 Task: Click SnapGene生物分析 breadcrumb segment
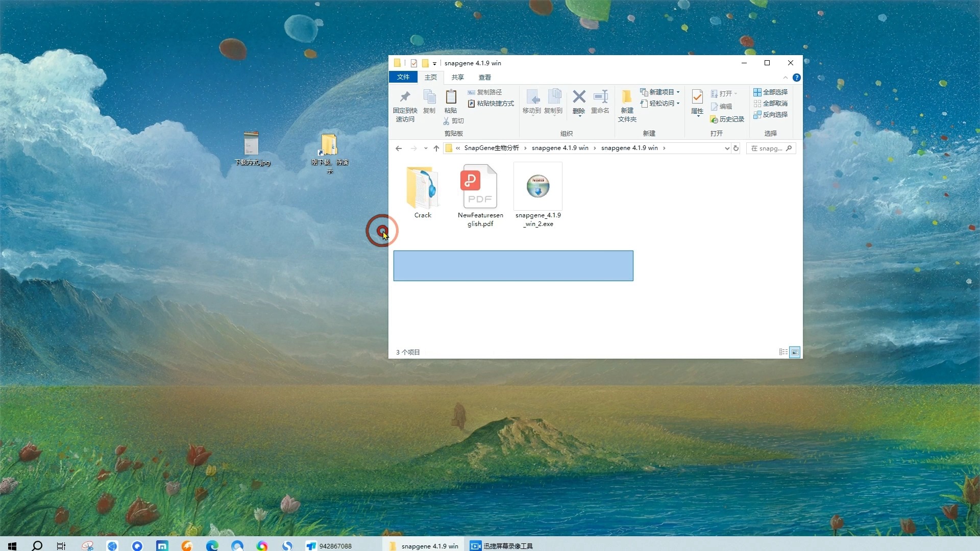pyautogui.click(x=492, y=148)
